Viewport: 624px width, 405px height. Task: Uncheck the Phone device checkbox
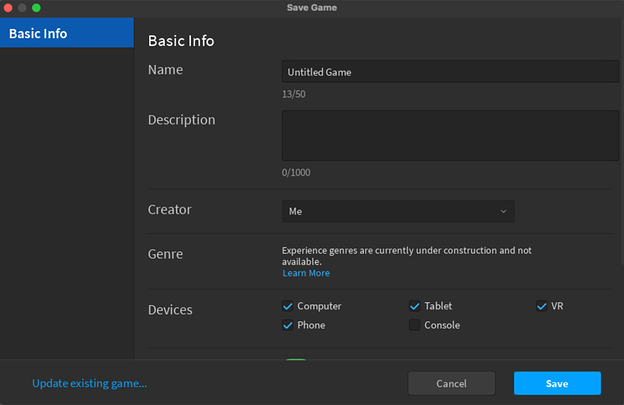tap(288, 325)
